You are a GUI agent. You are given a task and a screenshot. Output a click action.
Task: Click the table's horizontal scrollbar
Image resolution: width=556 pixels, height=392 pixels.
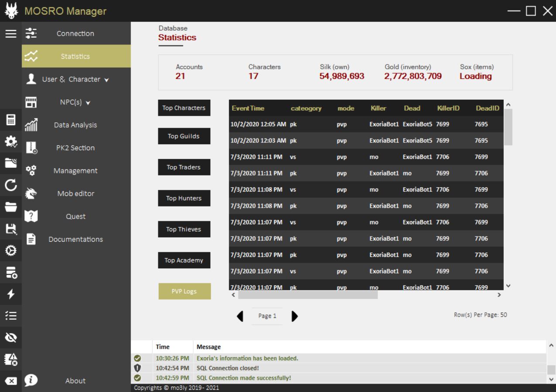tap(308, 295)
